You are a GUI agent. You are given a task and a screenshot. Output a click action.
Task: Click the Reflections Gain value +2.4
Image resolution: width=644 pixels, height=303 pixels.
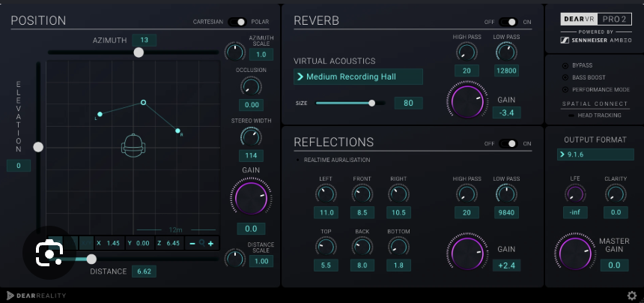tap(506, 265)
